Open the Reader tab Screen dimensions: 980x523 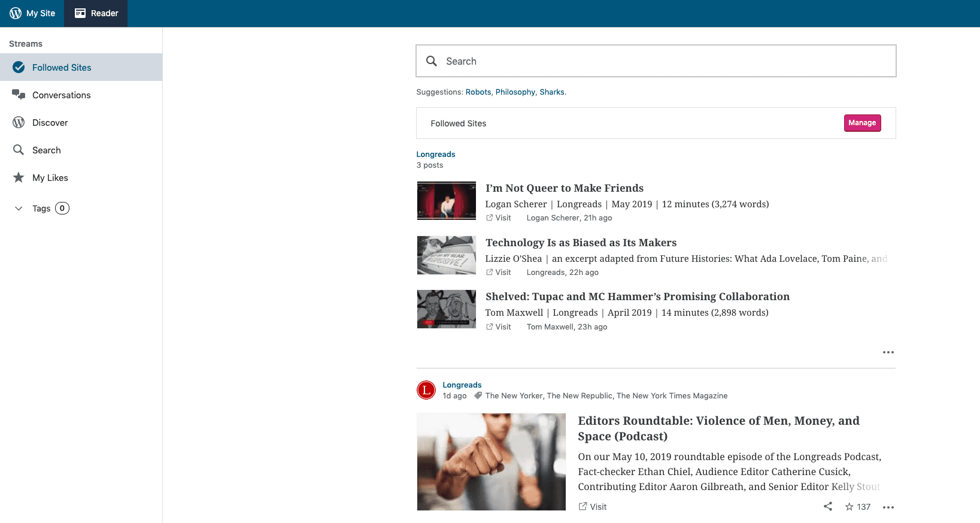[x=96, y=13]
